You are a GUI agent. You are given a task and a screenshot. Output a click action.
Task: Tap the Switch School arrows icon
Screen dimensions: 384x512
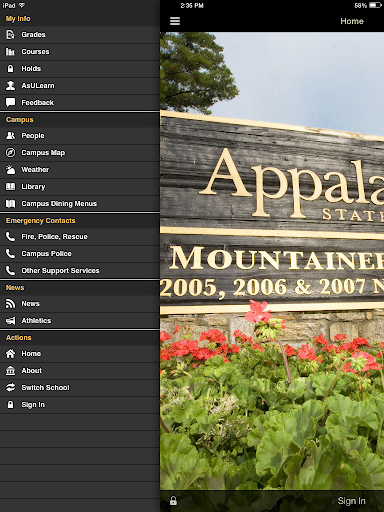[x=11, y=387]
